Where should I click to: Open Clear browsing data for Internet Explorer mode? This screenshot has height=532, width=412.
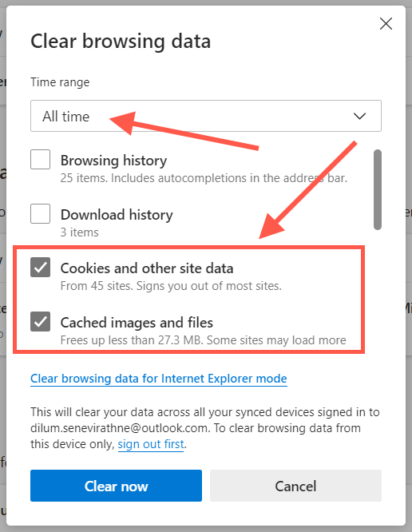click(159, 379)
